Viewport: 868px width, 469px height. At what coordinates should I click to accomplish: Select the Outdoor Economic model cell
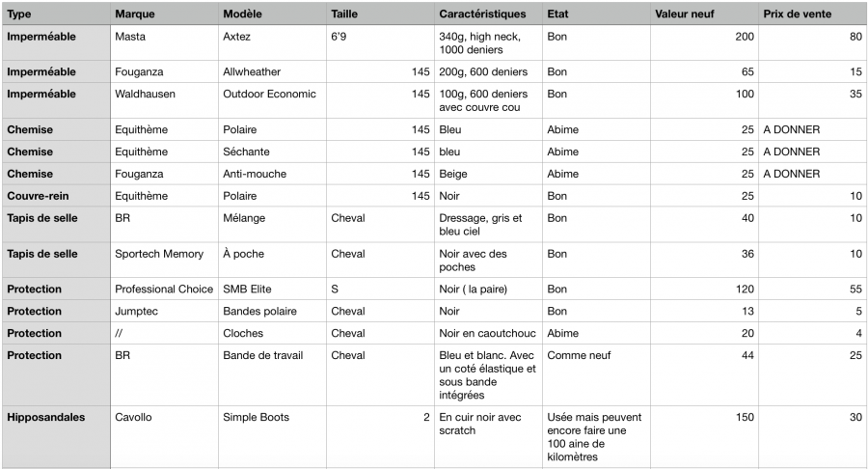click(272, 100)
